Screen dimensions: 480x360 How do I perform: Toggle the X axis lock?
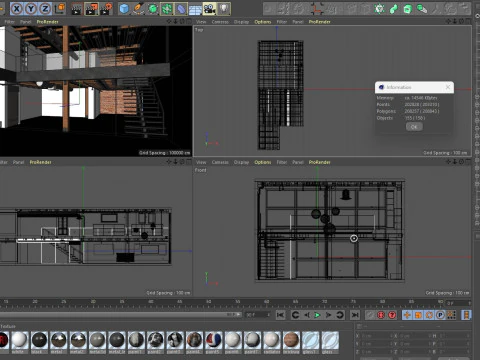click(17, 9)
